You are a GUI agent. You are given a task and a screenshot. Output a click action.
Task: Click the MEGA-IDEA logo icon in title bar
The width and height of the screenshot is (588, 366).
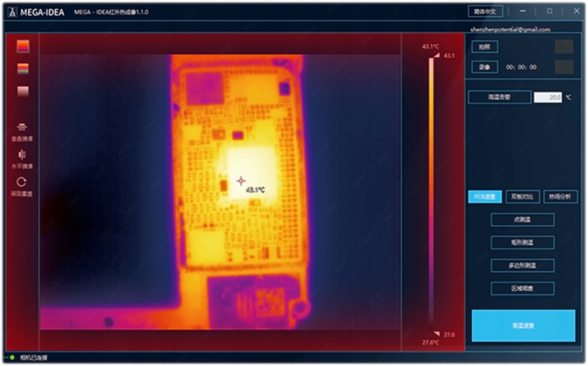pos(12,12)
